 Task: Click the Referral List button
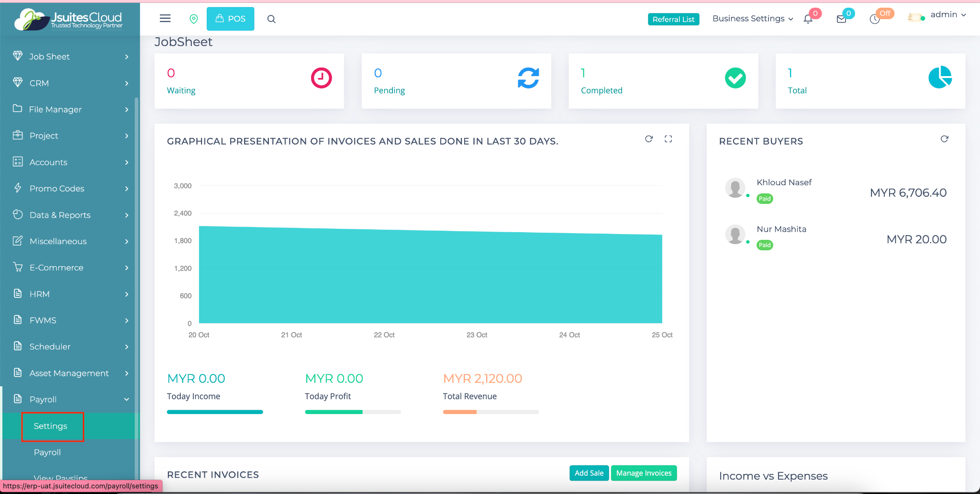pyautogui.click(x=673, y=19)
